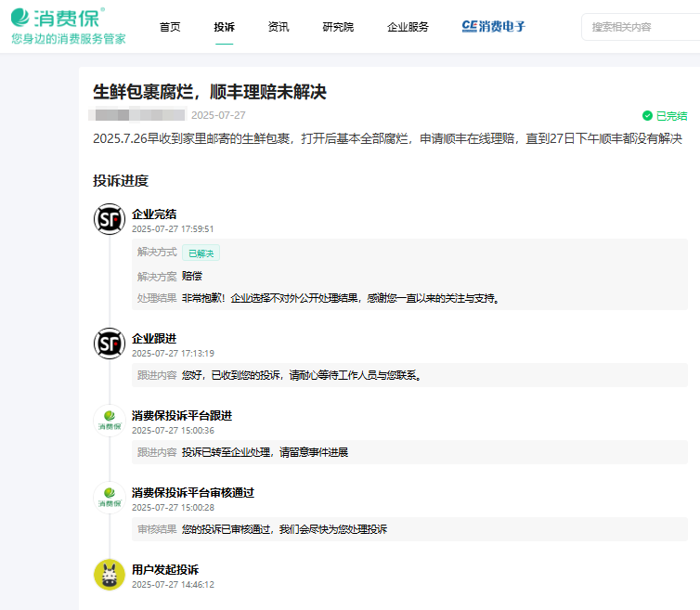Click the 解决方式 label
700x610 pixels.
[x=157, y=253]
